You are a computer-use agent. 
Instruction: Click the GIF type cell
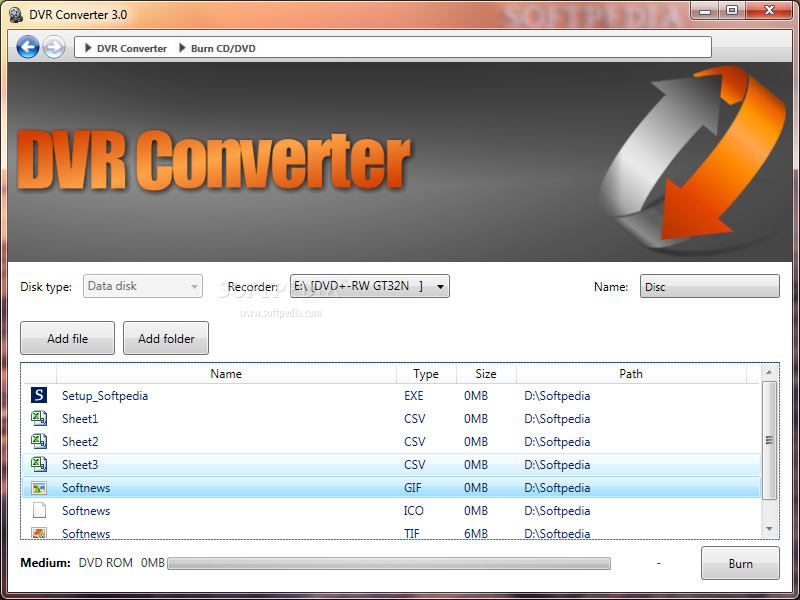[413, 488]
